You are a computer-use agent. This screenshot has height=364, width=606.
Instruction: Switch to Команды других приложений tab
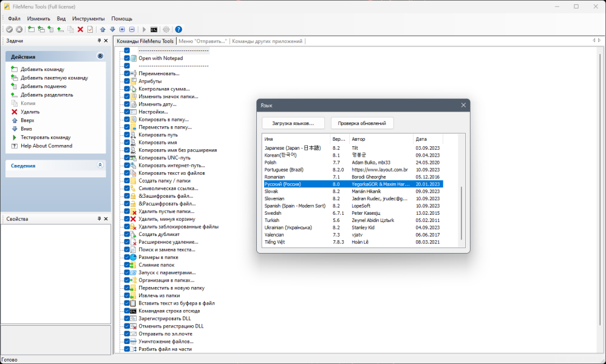pyautogui.click(x=267, y=41)
